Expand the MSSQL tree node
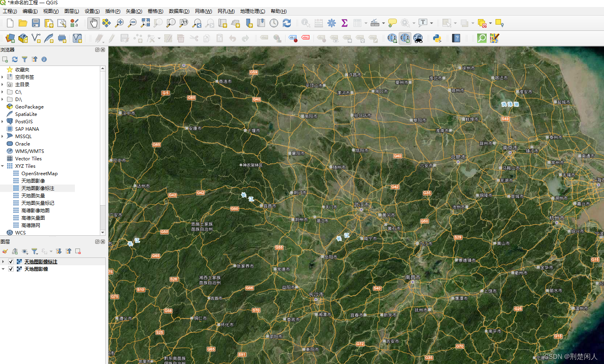604x364 pixels. [2, 137]
